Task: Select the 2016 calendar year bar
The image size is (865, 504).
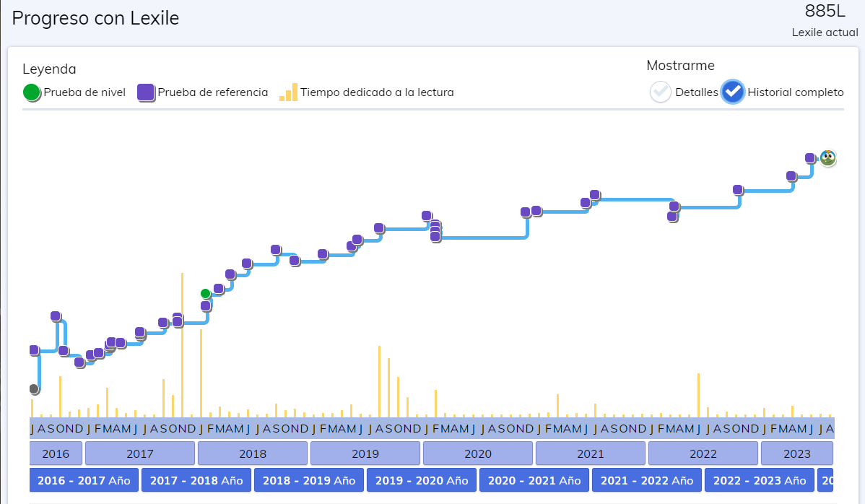Action: tap(56, 453)
